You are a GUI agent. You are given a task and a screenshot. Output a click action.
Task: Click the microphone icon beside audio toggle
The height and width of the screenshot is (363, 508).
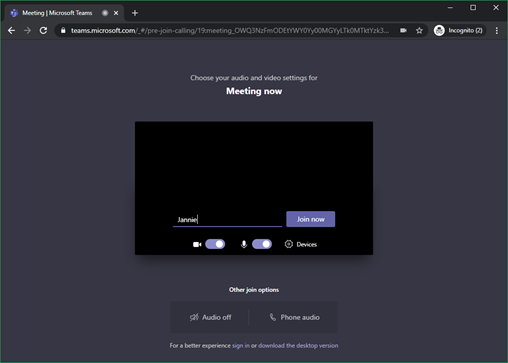click(x=244, y=244)
